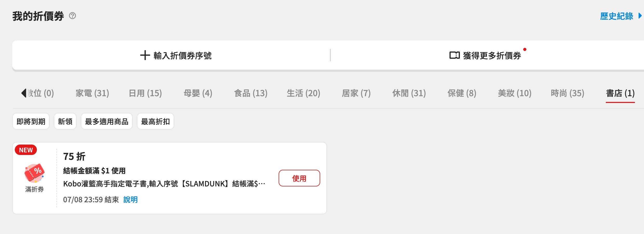This screenshot has height=234, width=644.
Task: Sort by 即將到期 filter
Action: pos(31,121)
